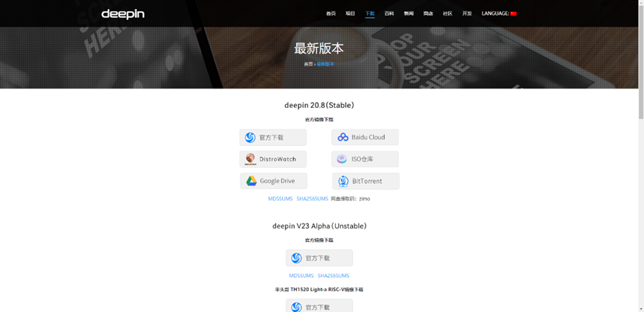Click 官方下载 under TH1520 RISC-V image

pos(319,305)
